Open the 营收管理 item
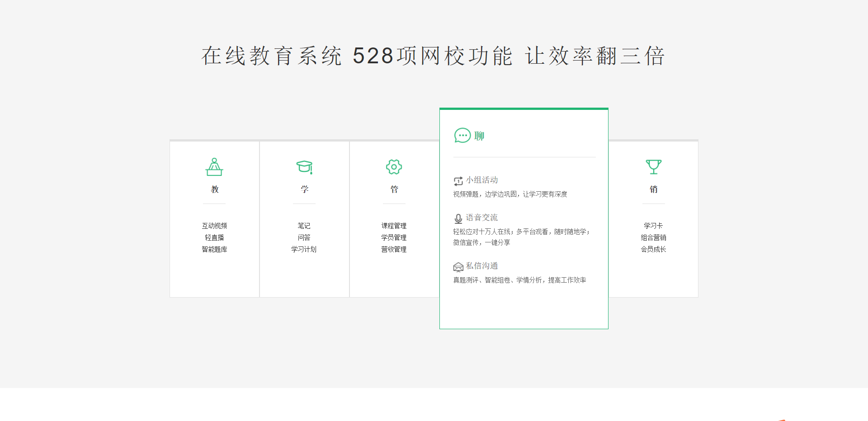The image size is (868, 421). pyautogui.click(x=394, y=249)
